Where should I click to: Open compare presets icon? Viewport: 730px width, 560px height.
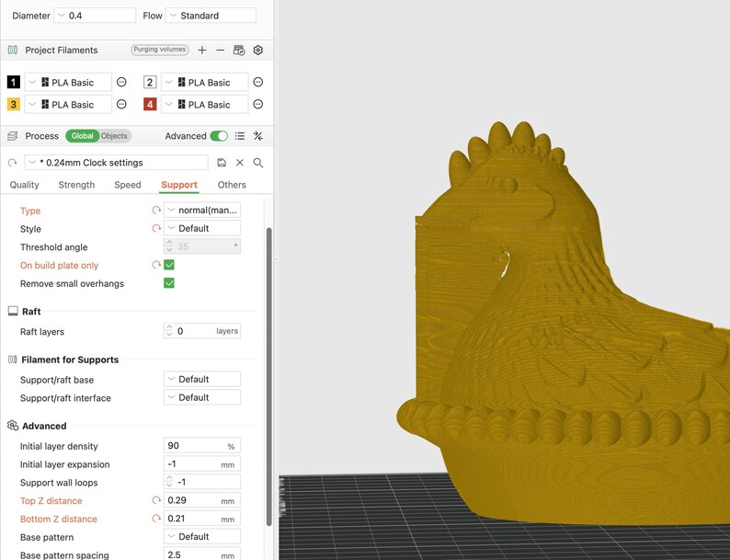[x=258, y=136]
